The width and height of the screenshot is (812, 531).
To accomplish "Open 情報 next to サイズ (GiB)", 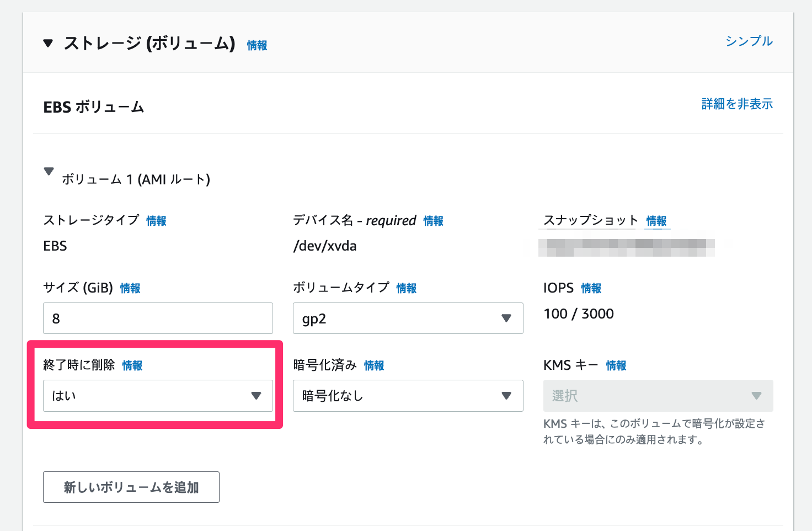I will point(130,288).
